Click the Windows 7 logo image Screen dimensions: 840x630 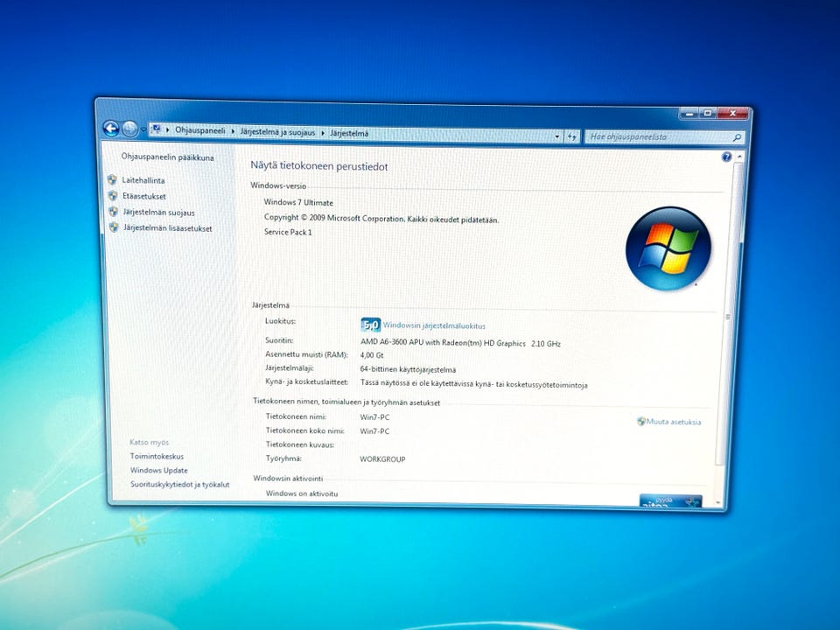click(668, 248)
